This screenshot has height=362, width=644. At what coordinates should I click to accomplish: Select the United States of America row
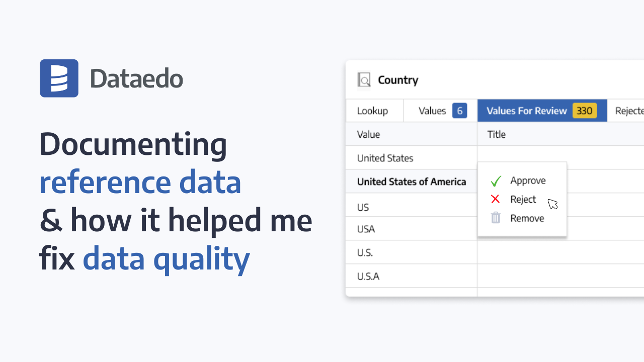[411, 182]
